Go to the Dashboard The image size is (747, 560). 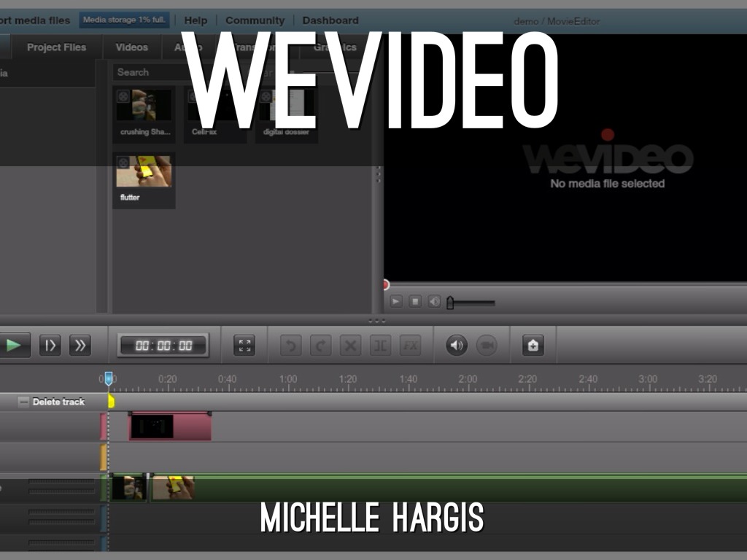point(330,20)
